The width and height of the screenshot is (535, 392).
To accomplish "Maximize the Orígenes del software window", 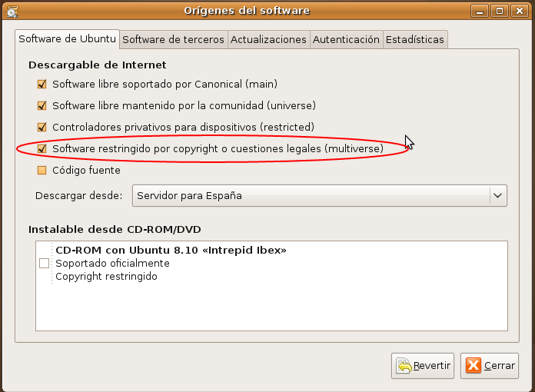I will [x=500, y=11].
